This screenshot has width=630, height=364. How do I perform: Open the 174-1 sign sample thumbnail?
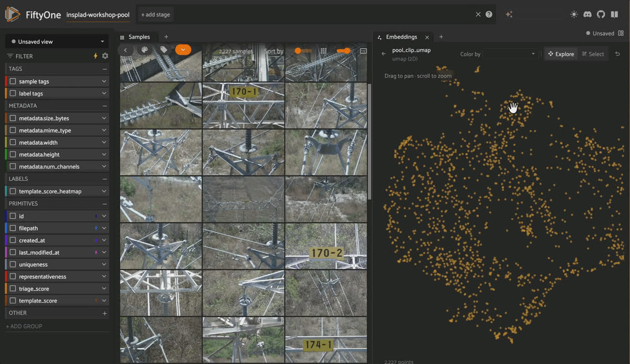pyautogui.click(x=326, y=339)
